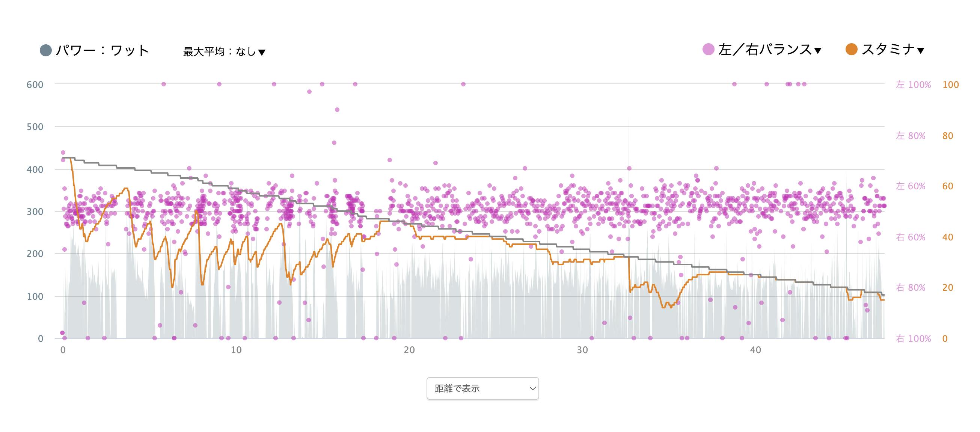Click the 300 watt axis label

click(35, 211)
